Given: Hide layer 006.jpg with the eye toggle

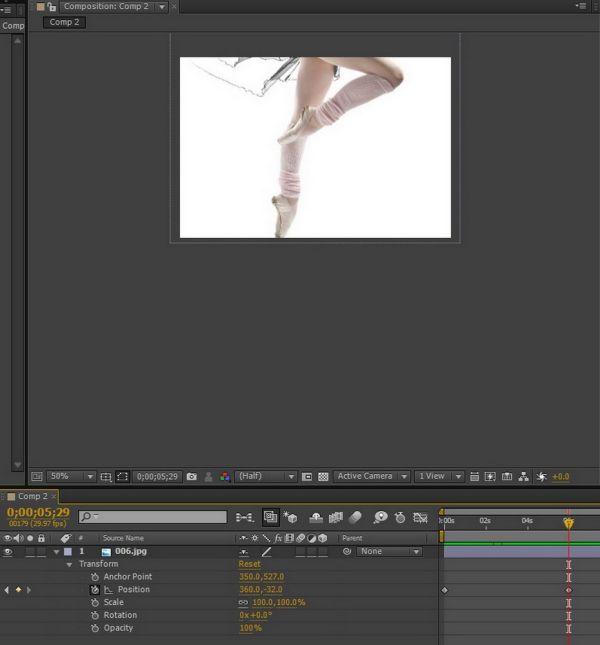Looking at the screenshot, I should (8, 551).
